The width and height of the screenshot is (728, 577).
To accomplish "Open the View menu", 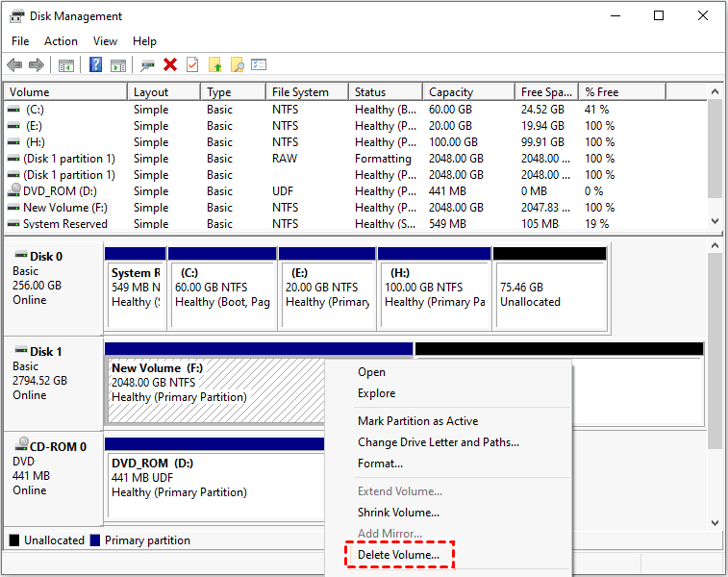I will (106, 41).
